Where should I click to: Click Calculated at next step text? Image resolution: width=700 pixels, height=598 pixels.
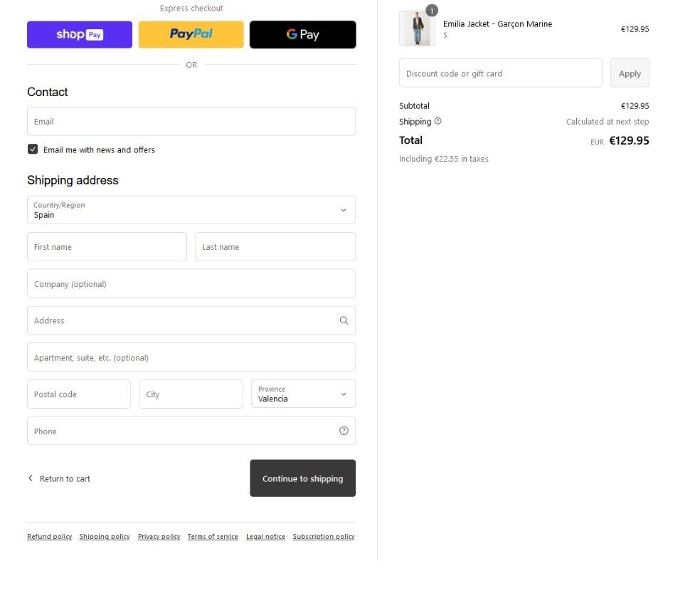[x=607, y=122]
